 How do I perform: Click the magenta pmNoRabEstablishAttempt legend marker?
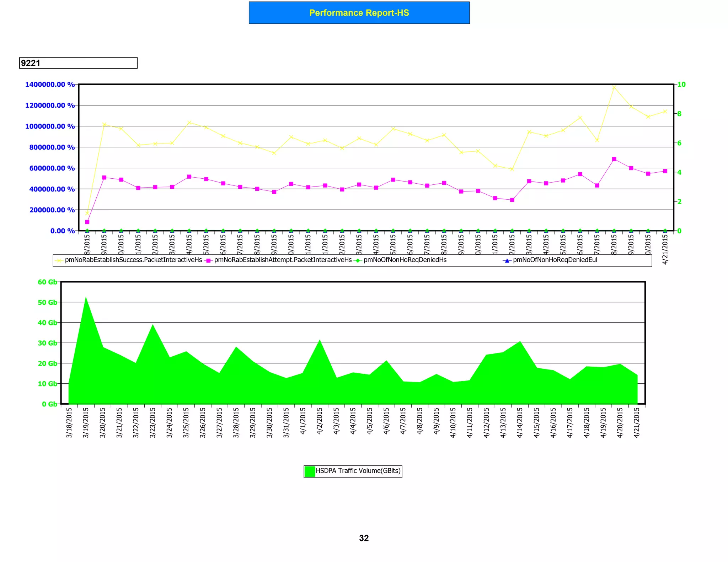pyautogui.click(x=209, y=260)
